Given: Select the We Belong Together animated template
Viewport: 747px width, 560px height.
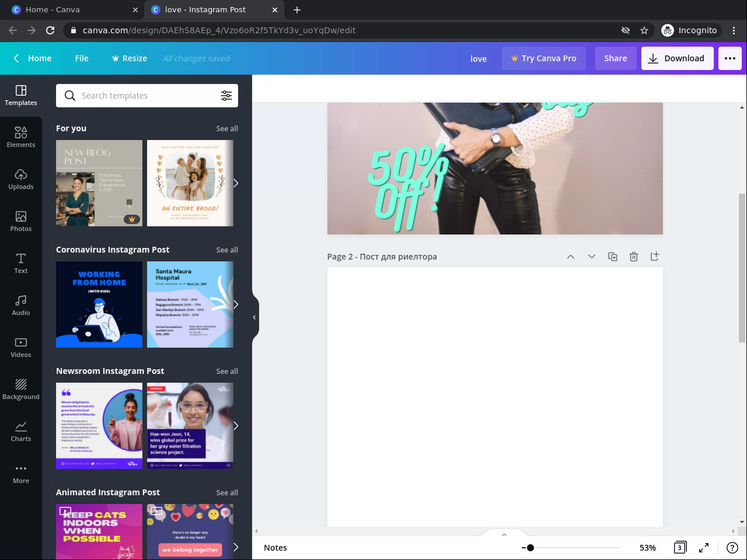Looking at the screenshot, I should tap(190, 532).
